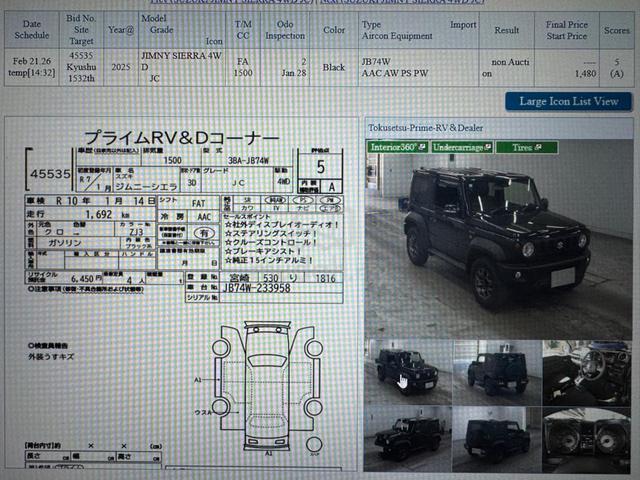640x480 pixels.
Task: Click the 'AAC' air conditioner field
Action: [204, 217]
